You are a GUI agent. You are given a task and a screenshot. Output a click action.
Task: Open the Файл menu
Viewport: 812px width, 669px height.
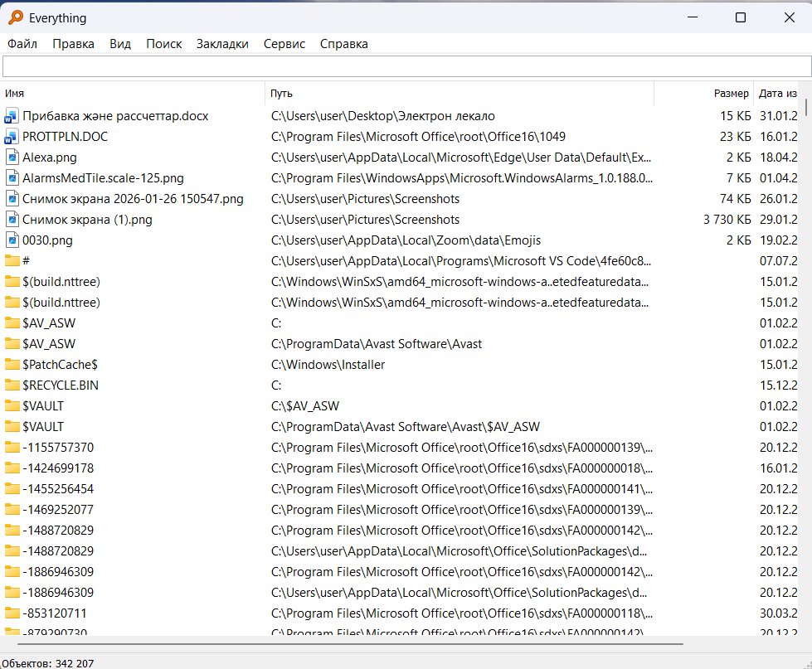point(22,44)
